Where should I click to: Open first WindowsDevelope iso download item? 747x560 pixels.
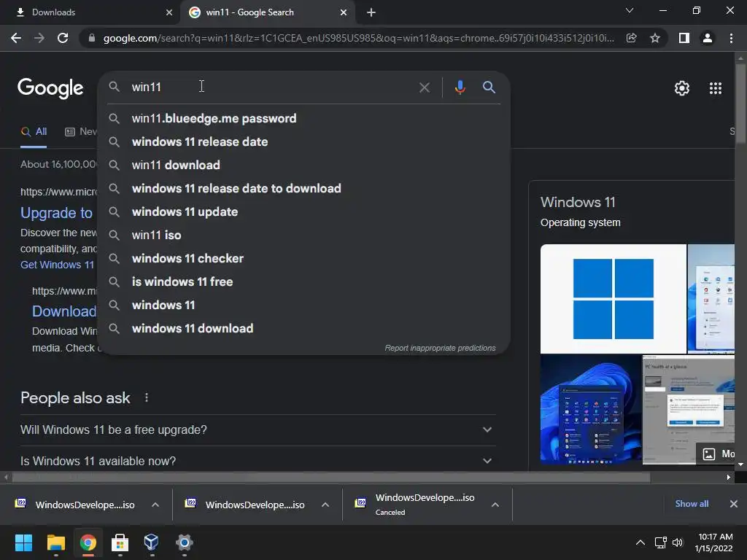(x=76, y=505)
